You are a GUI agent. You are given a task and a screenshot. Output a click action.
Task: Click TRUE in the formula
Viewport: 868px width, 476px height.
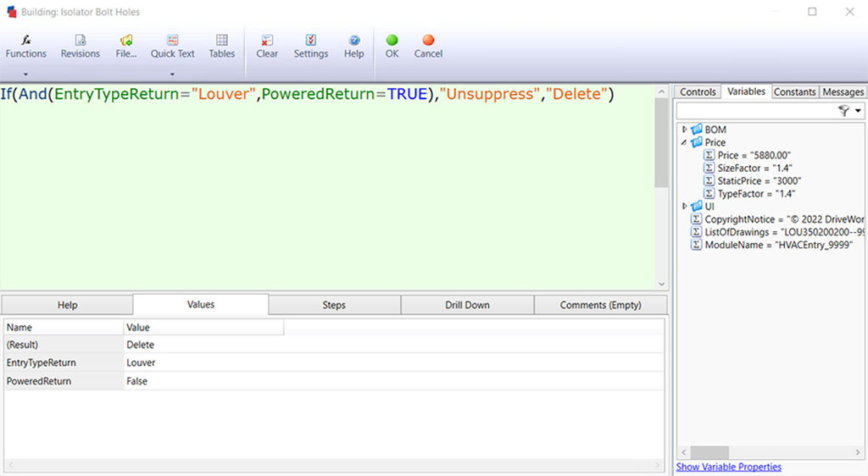tap(407, 94)
